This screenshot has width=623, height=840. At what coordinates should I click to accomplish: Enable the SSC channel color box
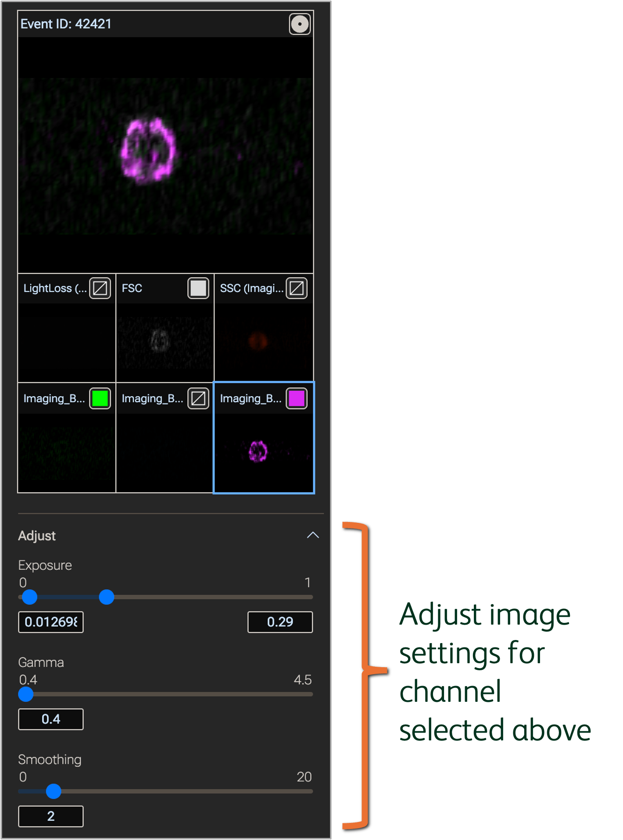coord(297,288)
